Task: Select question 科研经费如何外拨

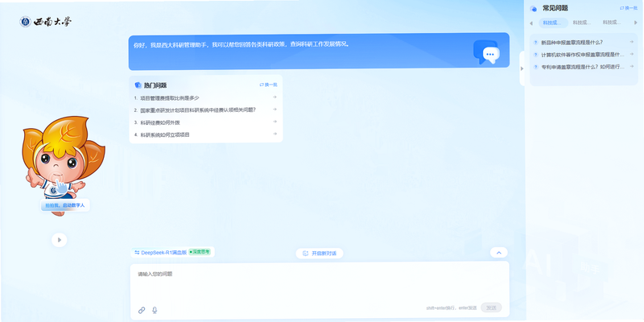Action: pos(160,122)
